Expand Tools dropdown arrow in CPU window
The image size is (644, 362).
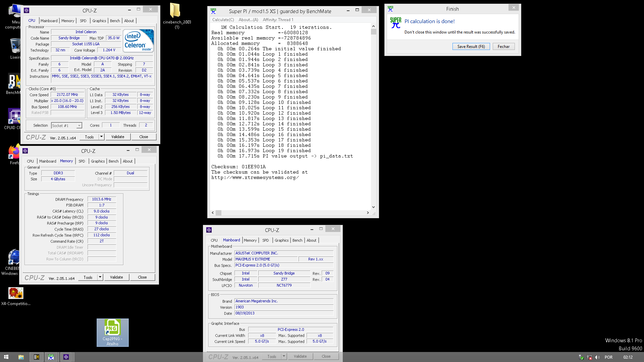[x=102, y=137]
